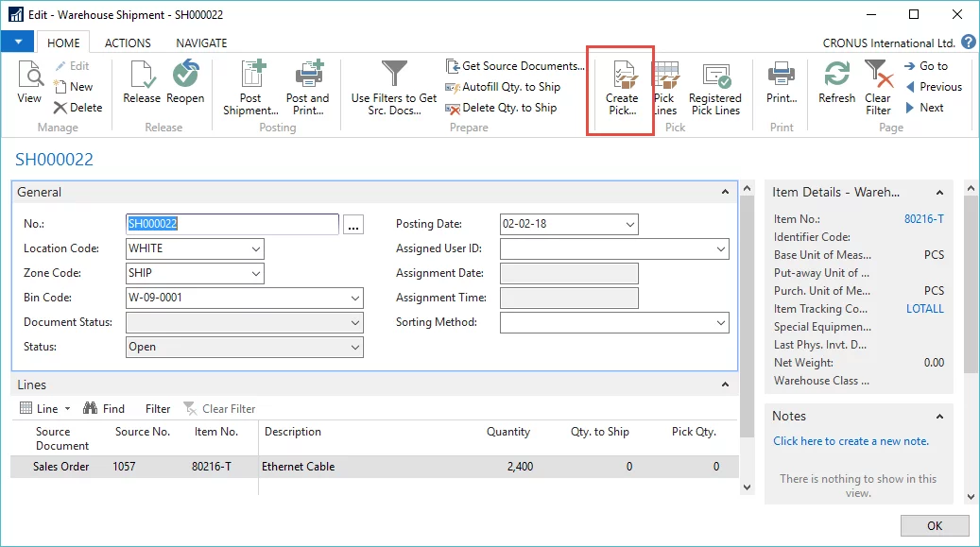Click here to create a new note link

click(851, 441)
